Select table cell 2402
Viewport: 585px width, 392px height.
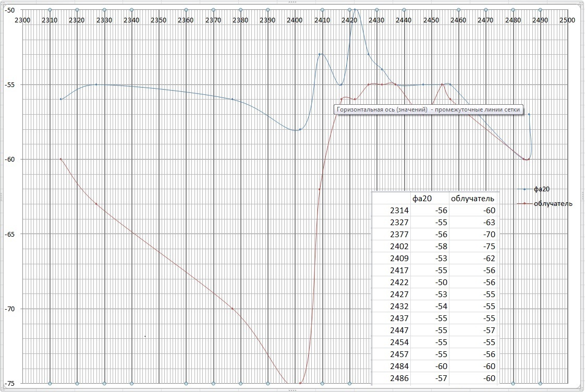coord(399,246)
